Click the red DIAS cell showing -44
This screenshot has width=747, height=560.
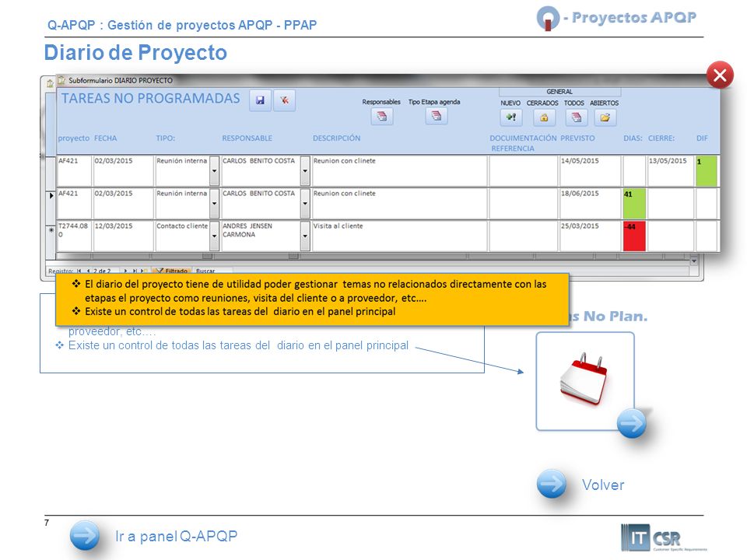click(x=634, y=236)
